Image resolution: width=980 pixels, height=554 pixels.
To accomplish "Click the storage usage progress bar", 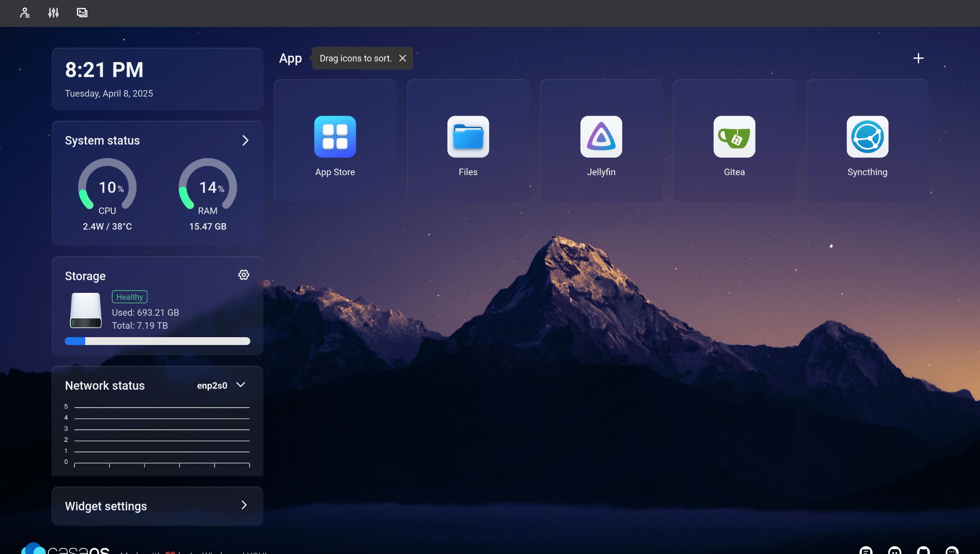I will click(x=157, y=341).
